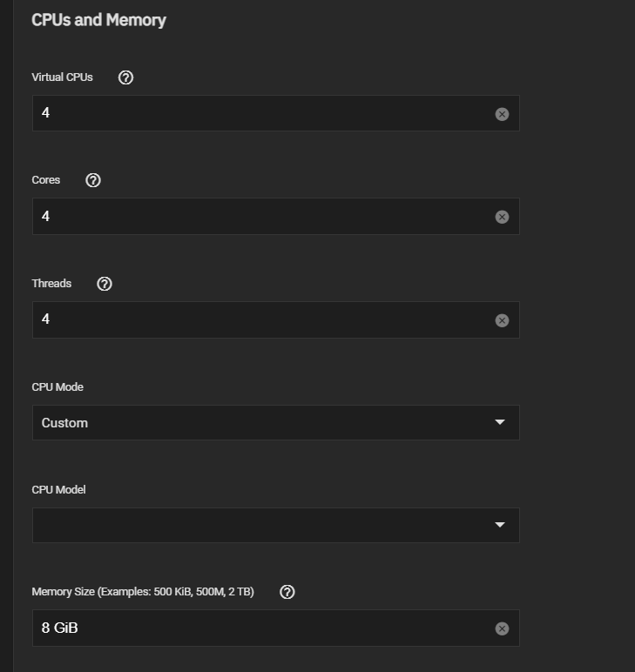The width and height of the screenshot is (635, 672).
Task: Show help for the Cores field
Action: pyautogui.click(x=93, y=180)
